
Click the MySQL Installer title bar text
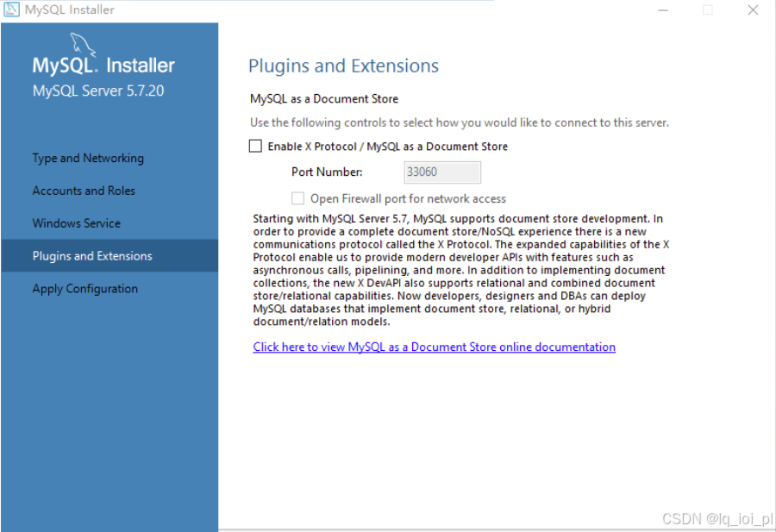point(69,9)
